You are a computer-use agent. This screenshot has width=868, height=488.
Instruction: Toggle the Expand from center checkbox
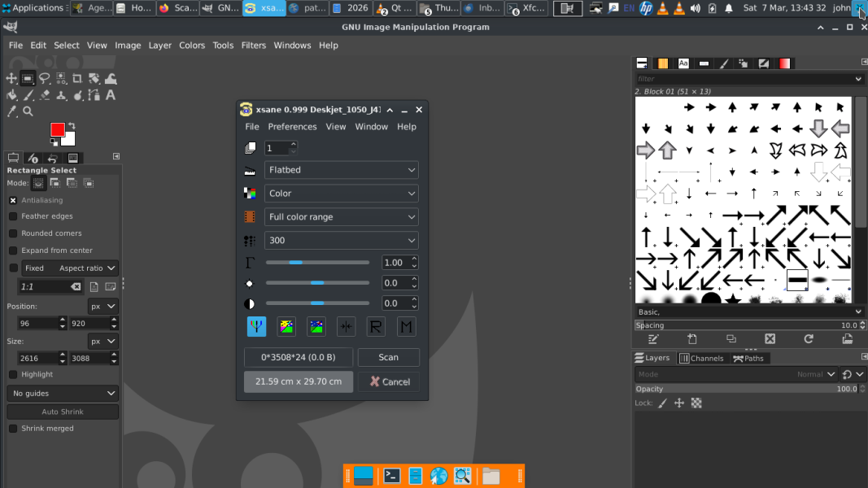click(13, 251)
